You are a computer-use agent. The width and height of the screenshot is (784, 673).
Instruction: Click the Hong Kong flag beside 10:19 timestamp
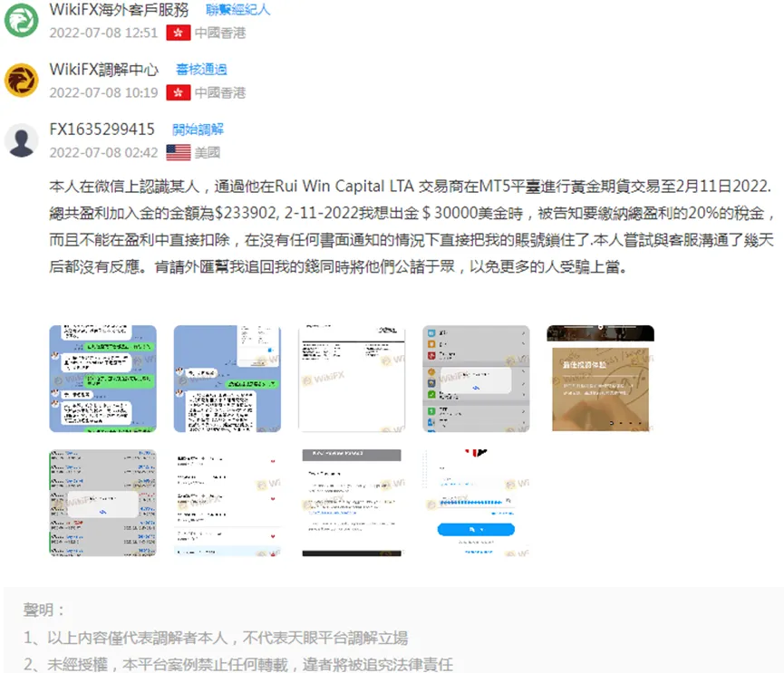178,92
